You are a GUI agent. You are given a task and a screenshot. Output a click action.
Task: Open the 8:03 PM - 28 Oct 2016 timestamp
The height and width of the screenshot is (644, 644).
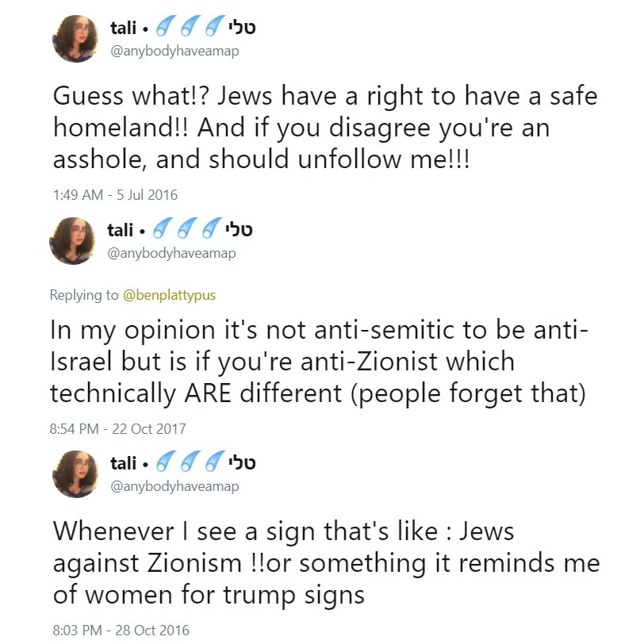point(121,630)
